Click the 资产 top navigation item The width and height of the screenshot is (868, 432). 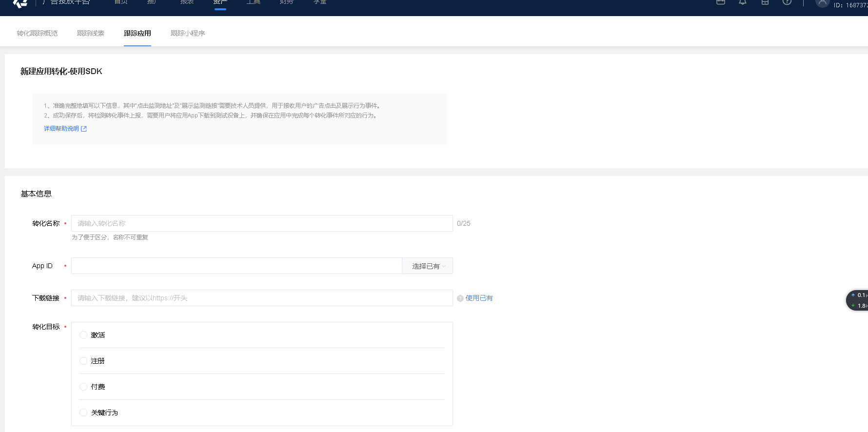(x=220, y=2)
